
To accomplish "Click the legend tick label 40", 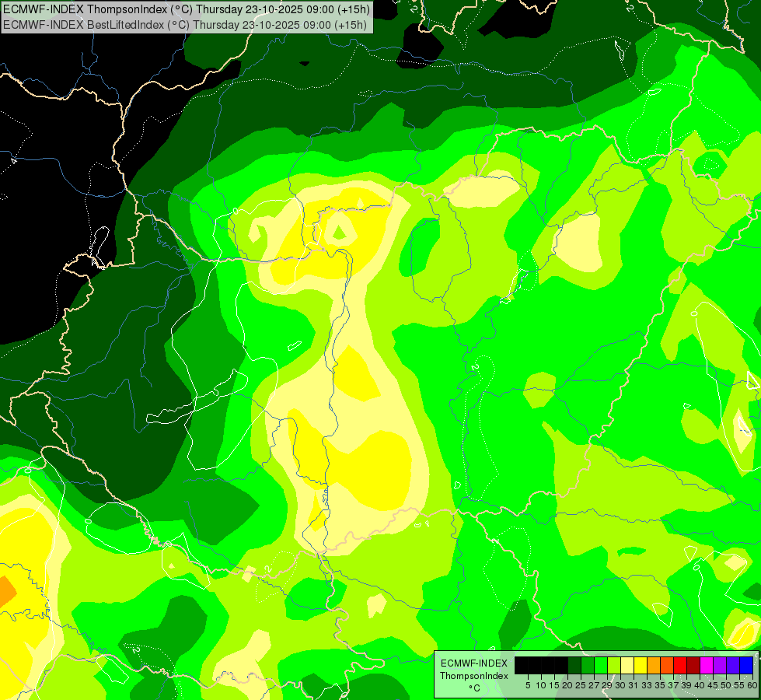I will [x=700, y=685].
